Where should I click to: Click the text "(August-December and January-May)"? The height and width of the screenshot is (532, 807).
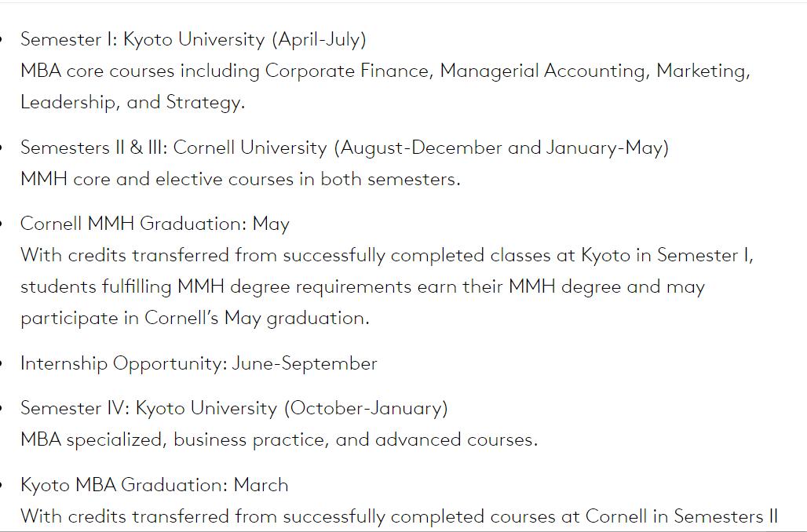pyautogui.click(x=501, y=148)
